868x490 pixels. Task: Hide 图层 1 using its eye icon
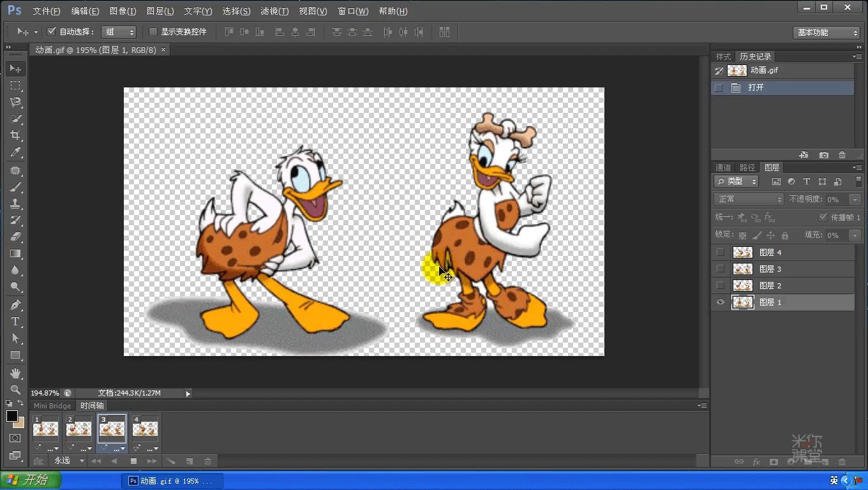(721, 302)
